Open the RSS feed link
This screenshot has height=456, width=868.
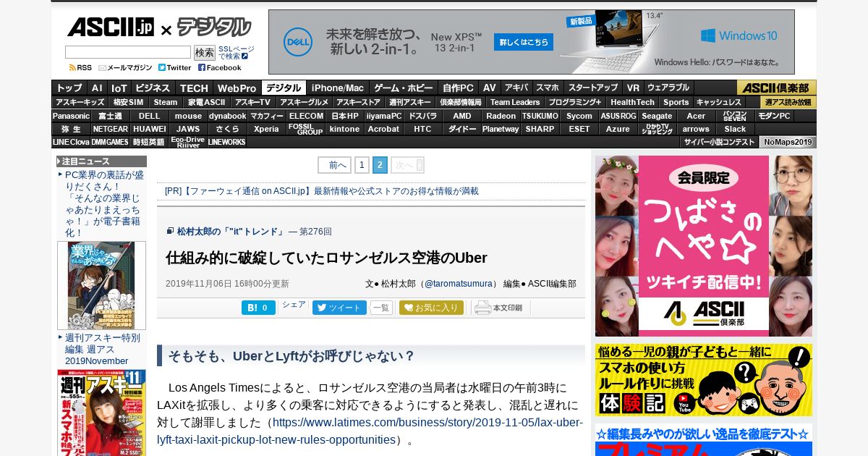[x=80, y=68]
